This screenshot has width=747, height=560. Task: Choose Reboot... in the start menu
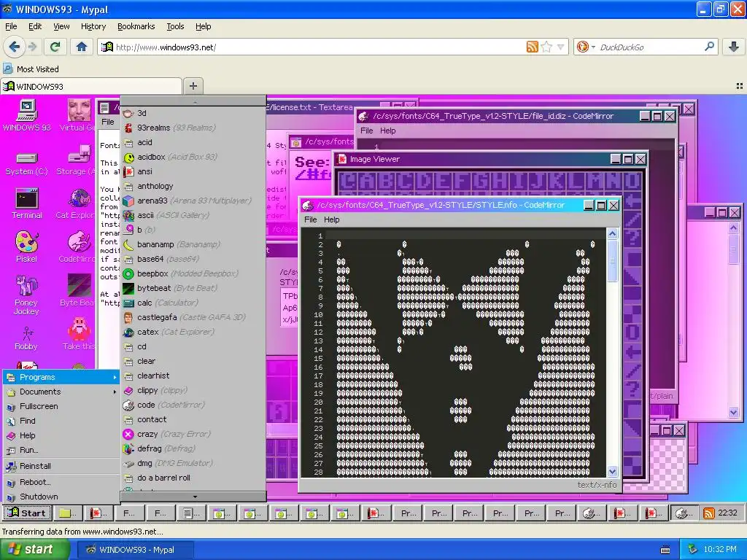click(61, 482)
